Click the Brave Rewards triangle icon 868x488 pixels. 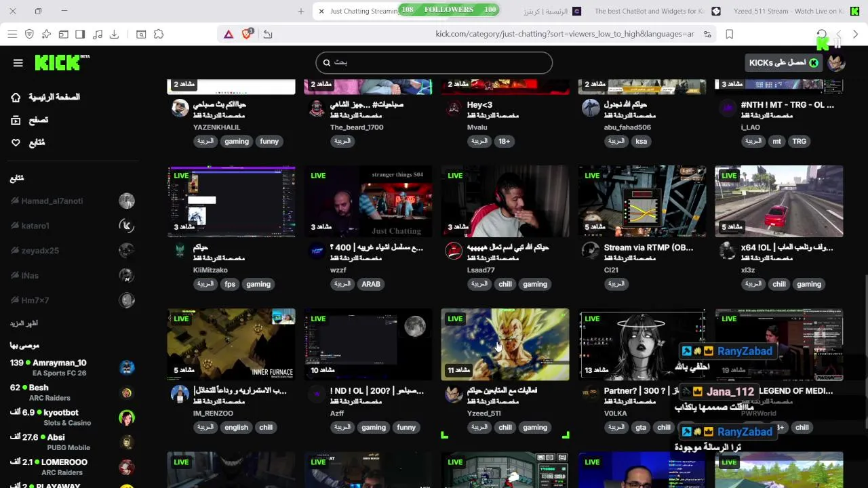pyautogui.click(x=229, y=34)
